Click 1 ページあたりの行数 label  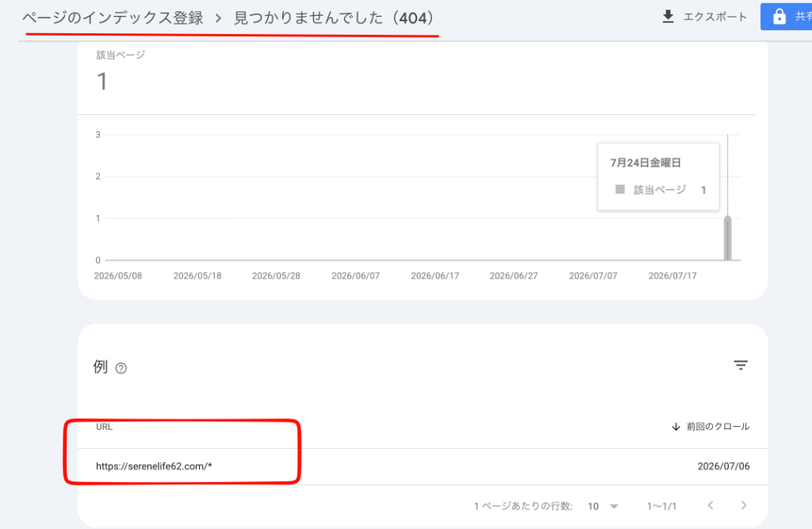click(523, 506)
